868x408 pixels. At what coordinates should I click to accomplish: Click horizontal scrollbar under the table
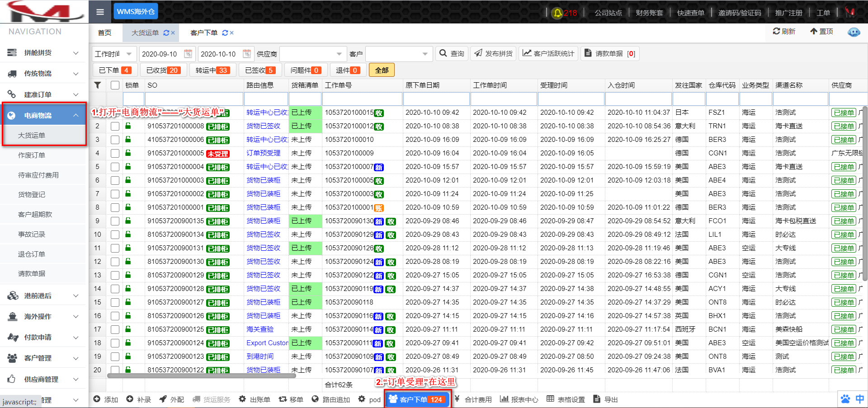(x=202, y=375)
